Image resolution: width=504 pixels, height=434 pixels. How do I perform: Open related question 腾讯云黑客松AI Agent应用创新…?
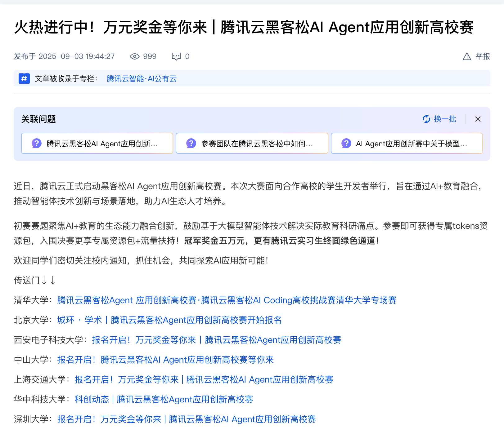click(97, 143)
